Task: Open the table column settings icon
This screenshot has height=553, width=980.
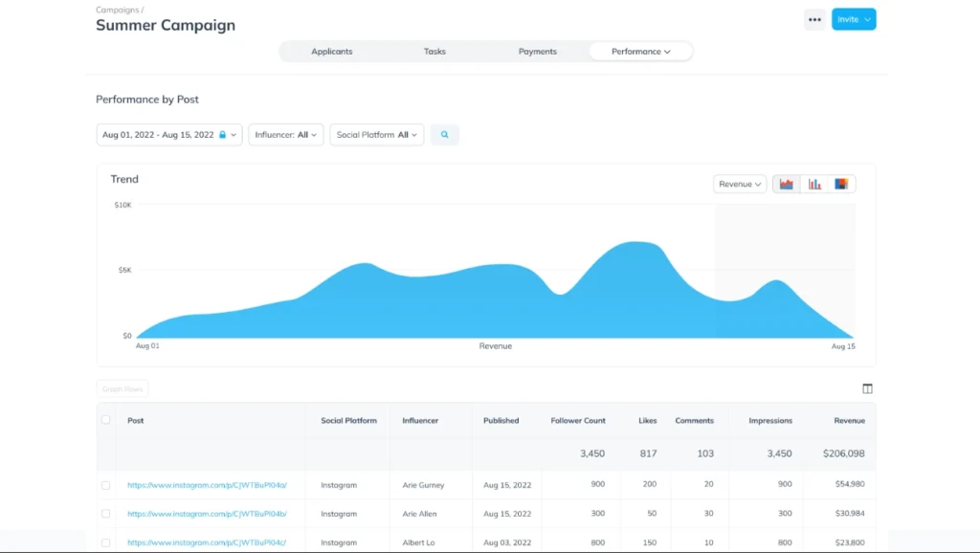Action: tap(867, 388)
